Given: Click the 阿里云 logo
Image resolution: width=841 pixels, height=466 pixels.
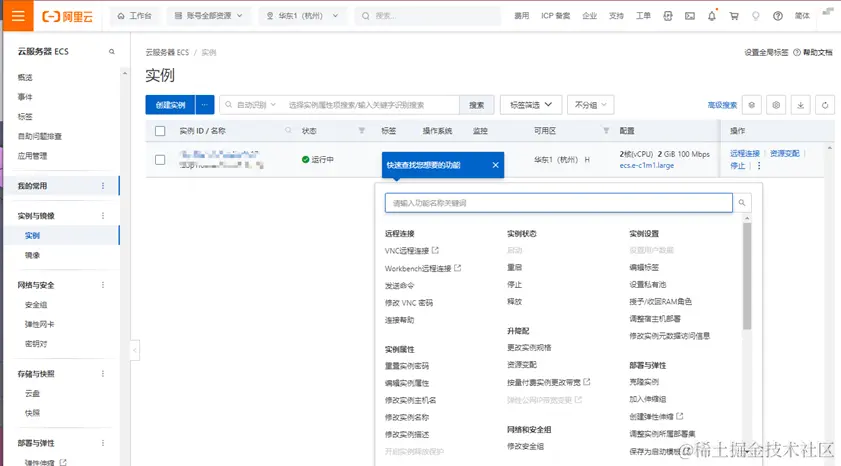Looking at the screenshot, I should [x=68, y=16].
